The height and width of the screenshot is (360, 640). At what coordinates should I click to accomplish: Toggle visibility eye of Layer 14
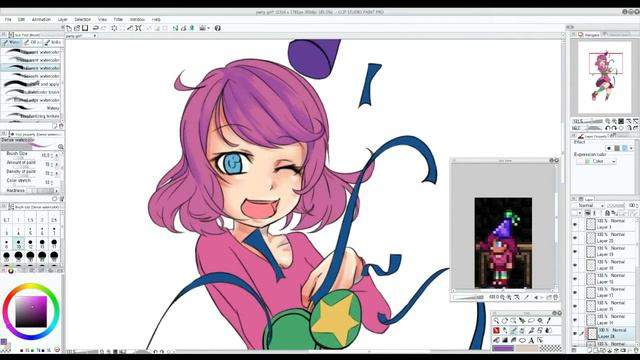(576, 320)
